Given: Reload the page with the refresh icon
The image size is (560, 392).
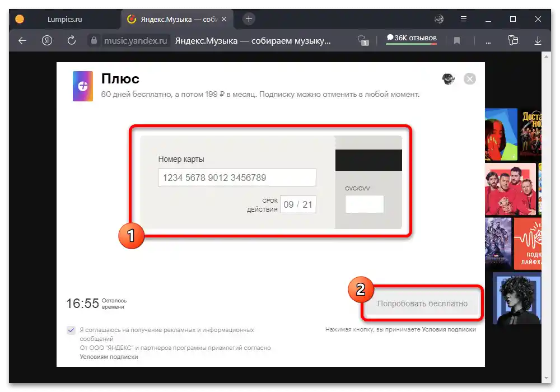Looking at the screenshot, I should pos(72,40).
